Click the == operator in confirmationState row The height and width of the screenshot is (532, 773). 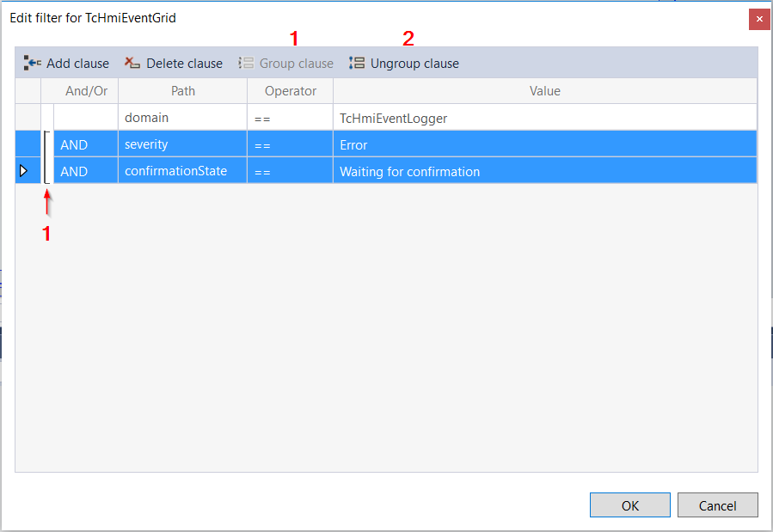291,171
